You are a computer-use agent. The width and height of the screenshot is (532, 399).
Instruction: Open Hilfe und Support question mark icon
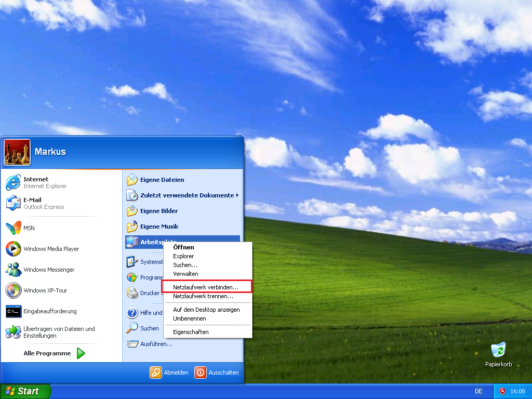(132, 312)
